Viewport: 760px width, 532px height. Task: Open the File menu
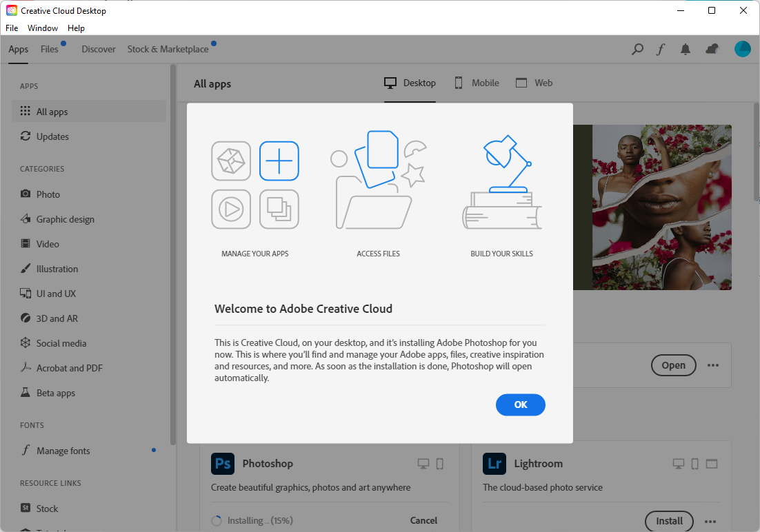coord(12,28)
